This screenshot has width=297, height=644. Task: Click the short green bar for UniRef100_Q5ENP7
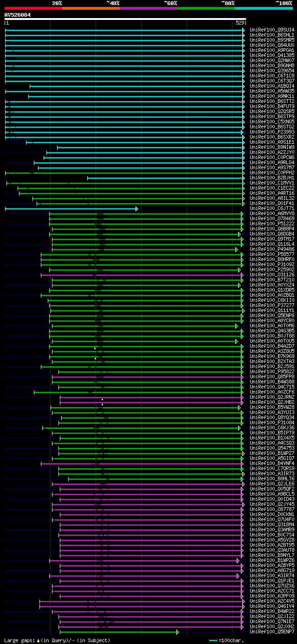(119, 631)
